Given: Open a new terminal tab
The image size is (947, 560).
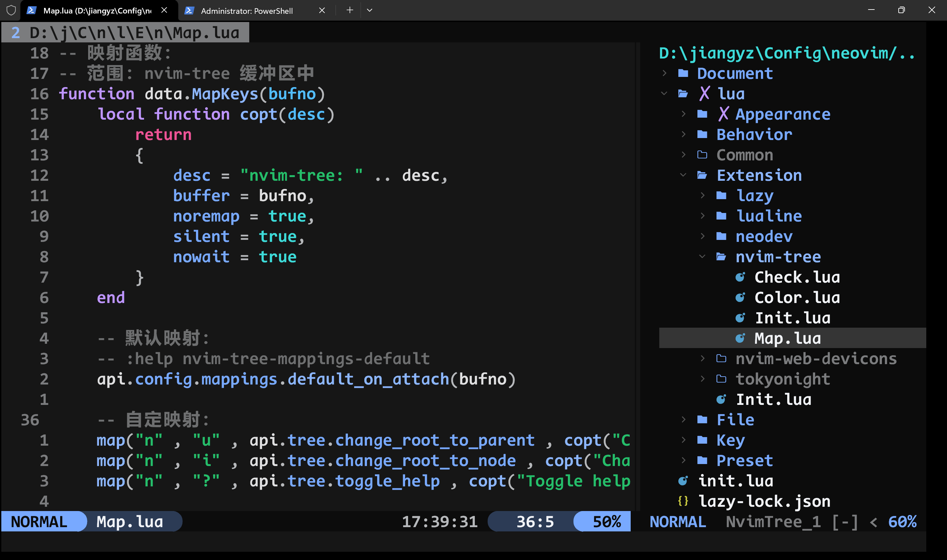Looking at the screenshot, I should [x=350, y=10].
